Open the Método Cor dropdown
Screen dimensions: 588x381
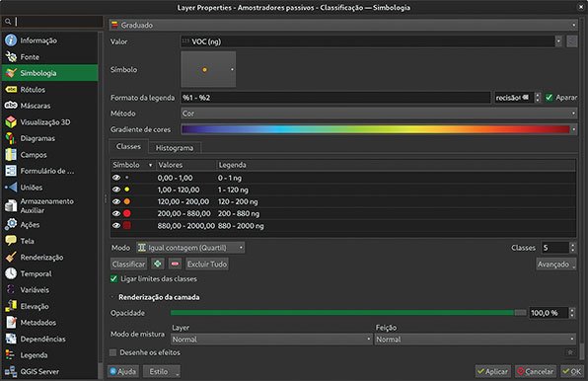point(379,114)
